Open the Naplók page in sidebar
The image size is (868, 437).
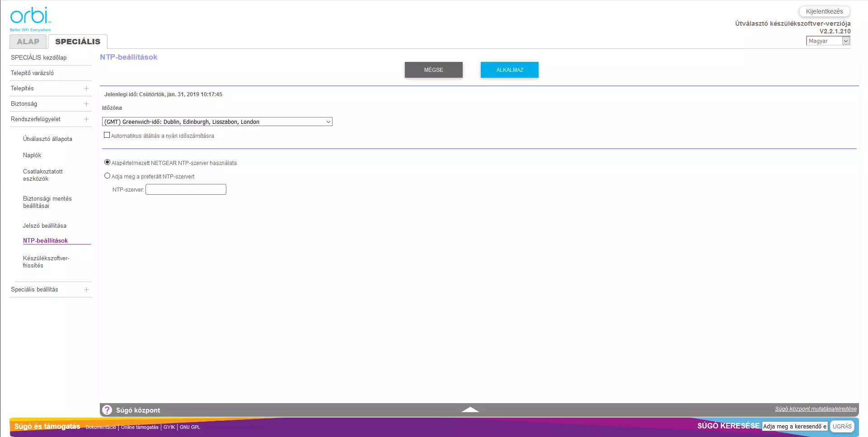pos(32,155)
